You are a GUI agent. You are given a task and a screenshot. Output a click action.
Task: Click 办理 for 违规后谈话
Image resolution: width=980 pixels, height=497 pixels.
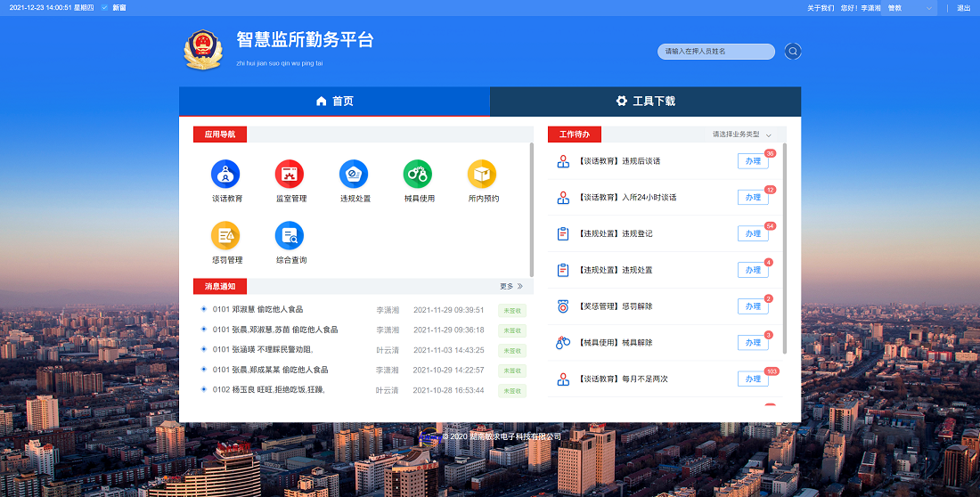(x=753, y=161)
